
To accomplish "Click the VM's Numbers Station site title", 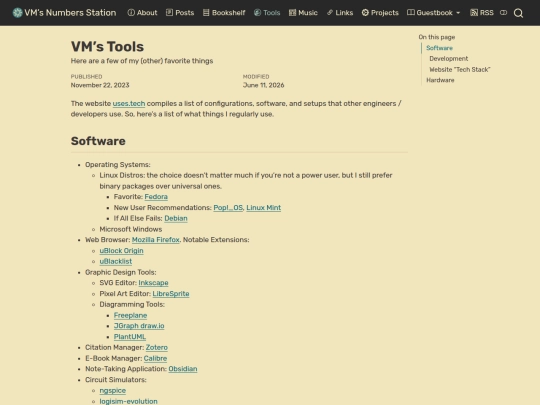I will tap(70, 13).
